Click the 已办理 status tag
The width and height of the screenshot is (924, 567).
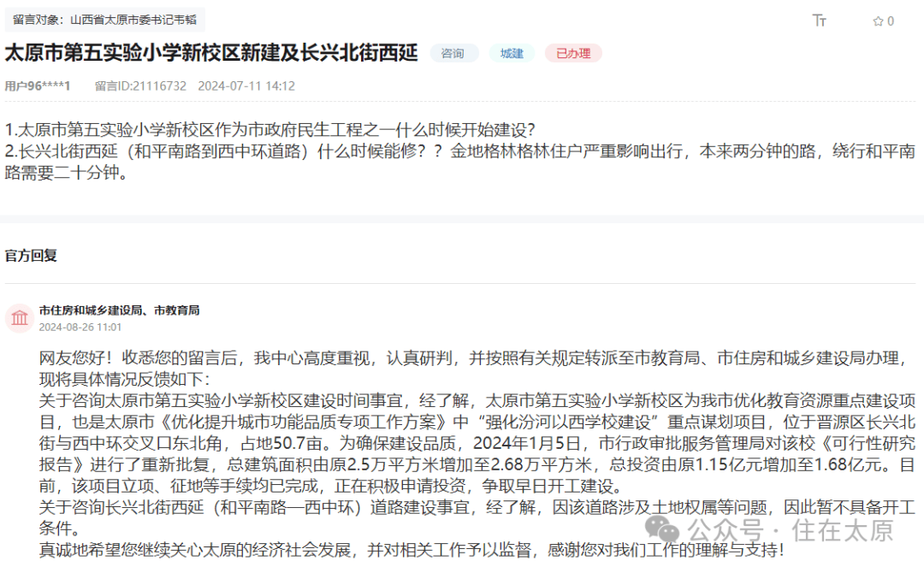point(573,53)
